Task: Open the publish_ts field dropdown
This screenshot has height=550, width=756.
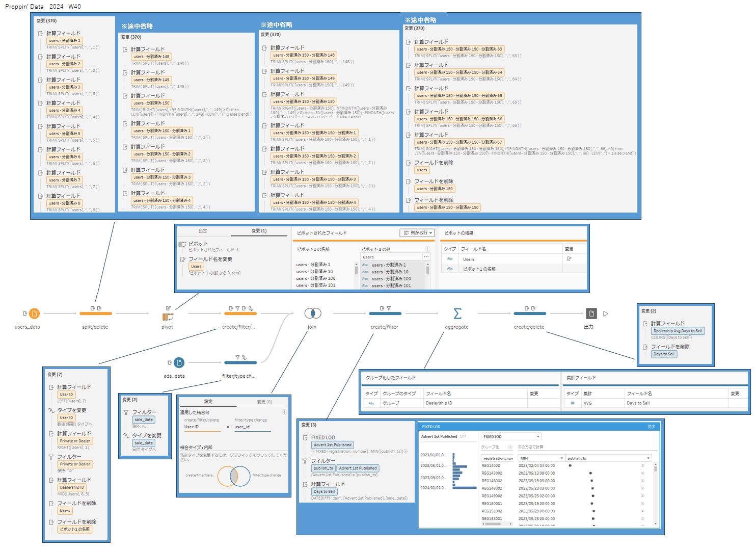Action: click(608, 458)
